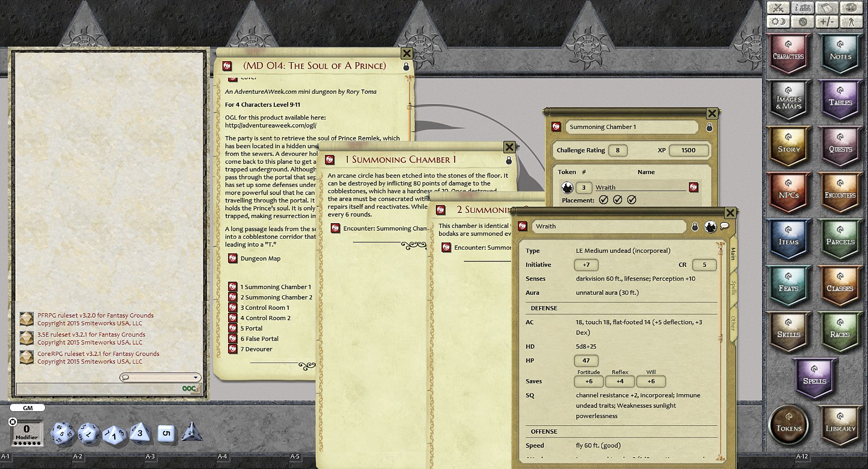Pick the d12 die
Viewport: 868px width, 469px height.
pos(88,434)
